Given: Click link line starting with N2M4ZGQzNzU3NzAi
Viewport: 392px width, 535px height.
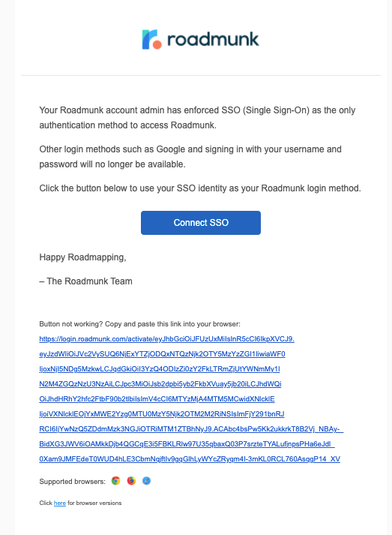Looking at the screenshot, I should click(x=160, y=384).
